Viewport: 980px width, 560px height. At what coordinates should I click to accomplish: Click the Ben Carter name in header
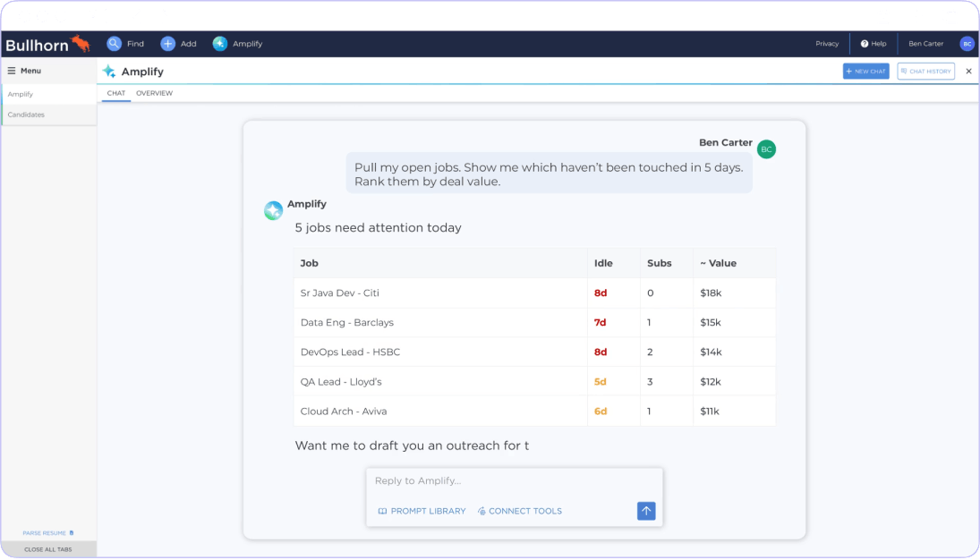(x=925, y=44)
